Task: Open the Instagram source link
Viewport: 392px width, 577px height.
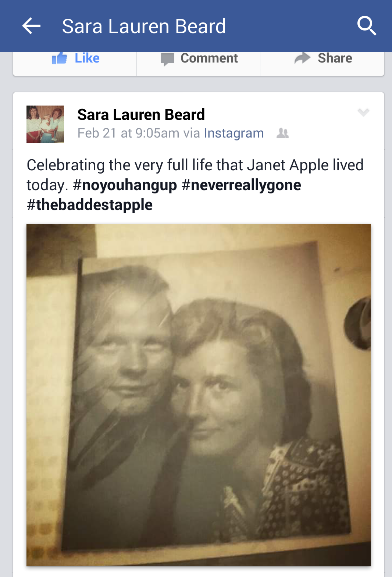Action: pyautogui.click(x=234, y=133)
